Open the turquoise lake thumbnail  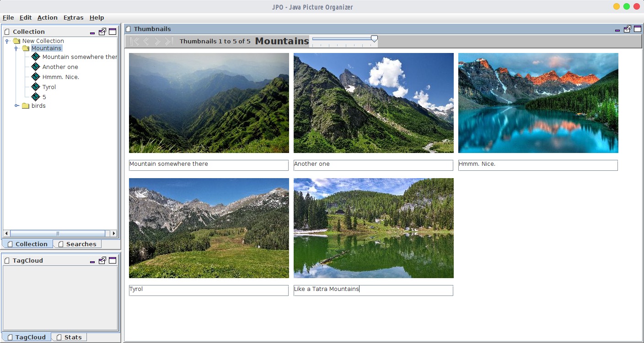point(538,103)
